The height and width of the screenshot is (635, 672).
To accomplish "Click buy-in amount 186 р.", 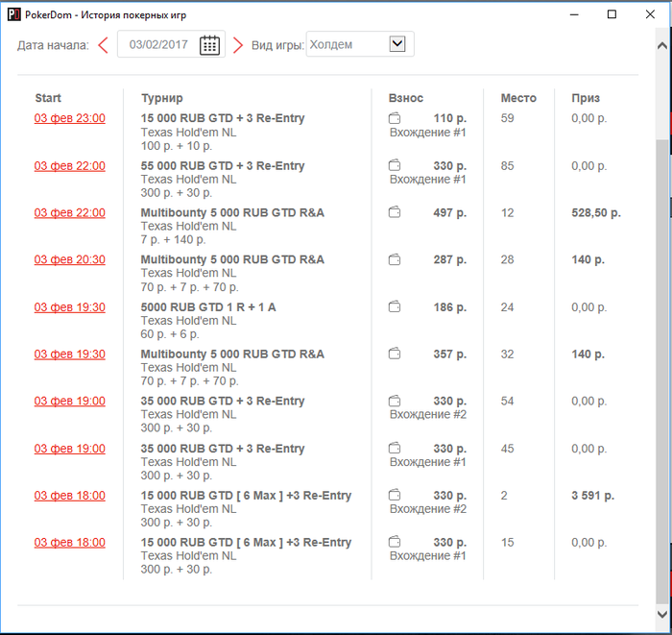I will [x=449, y=307].
